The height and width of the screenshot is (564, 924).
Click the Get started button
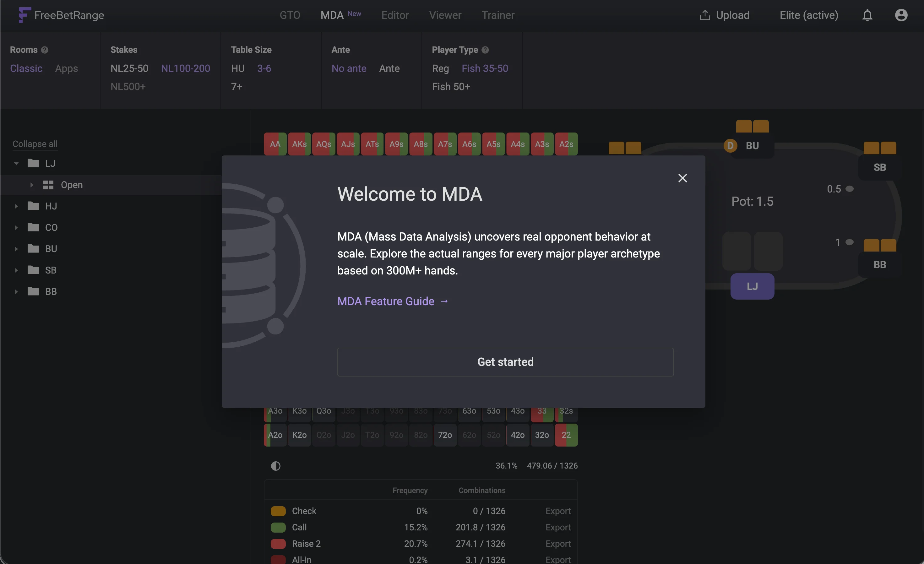click(505, 361)
